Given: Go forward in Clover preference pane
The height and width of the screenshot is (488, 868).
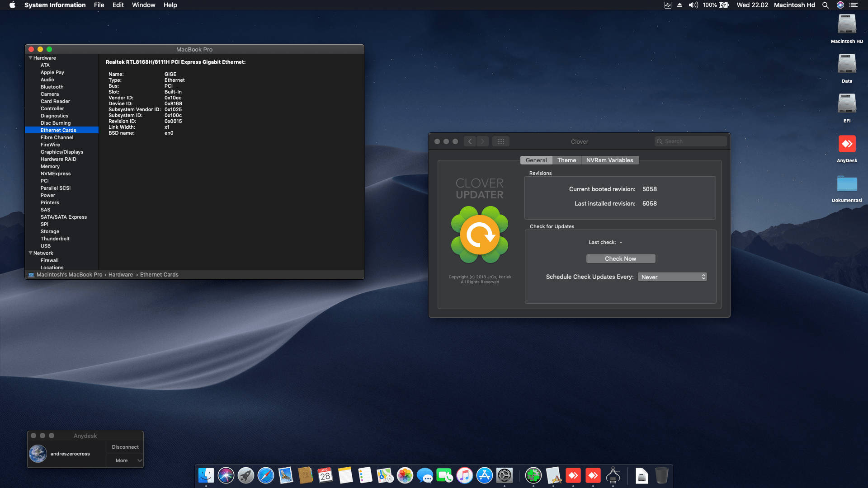Looking at the screenshot, I should click(482, 141).
